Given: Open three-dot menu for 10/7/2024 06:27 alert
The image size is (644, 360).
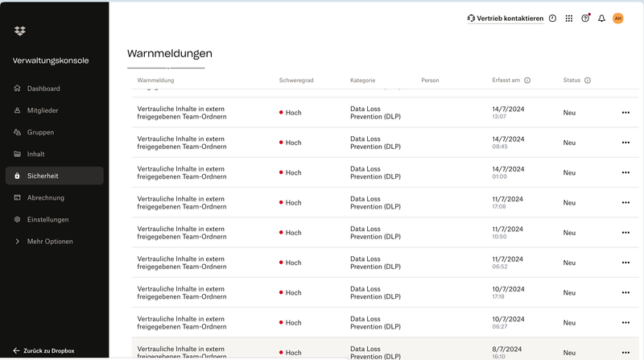Looking at the screenshot, I should coord(625,323).
